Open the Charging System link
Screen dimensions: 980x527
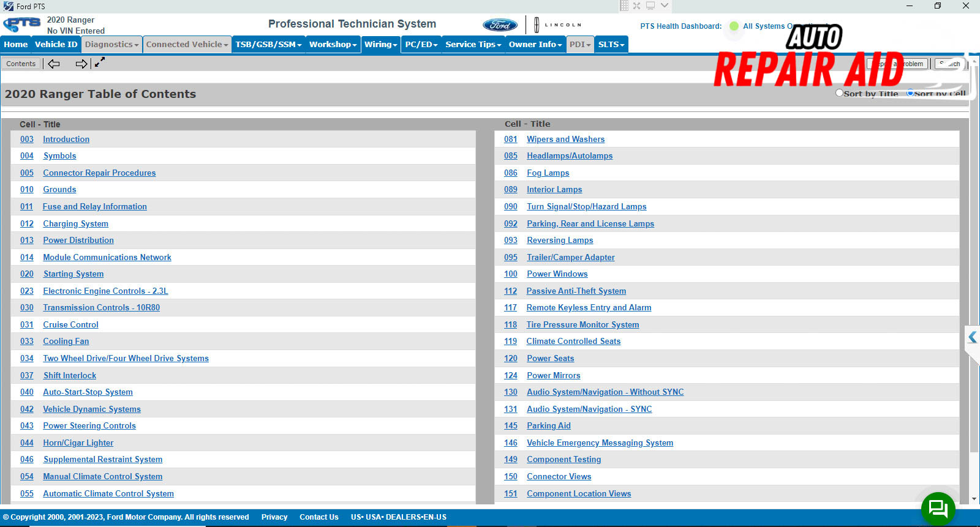(76, 224)
